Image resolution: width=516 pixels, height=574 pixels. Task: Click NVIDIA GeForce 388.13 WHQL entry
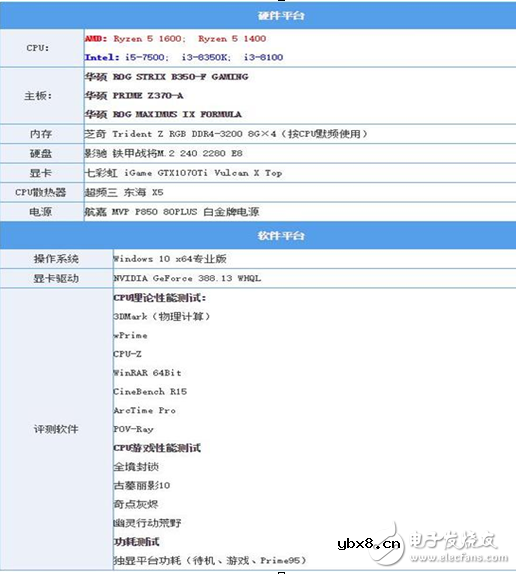pyautogui.click(x=187, y=278)
